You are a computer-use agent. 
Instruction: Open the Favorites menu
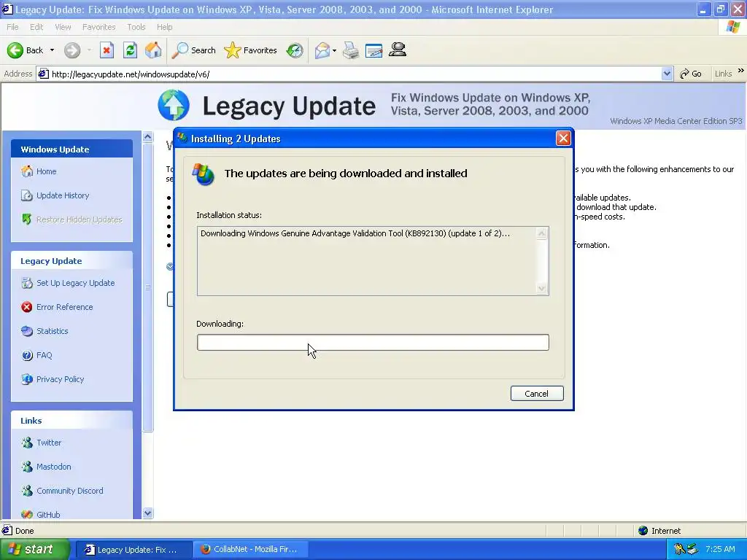pos(98,27)
